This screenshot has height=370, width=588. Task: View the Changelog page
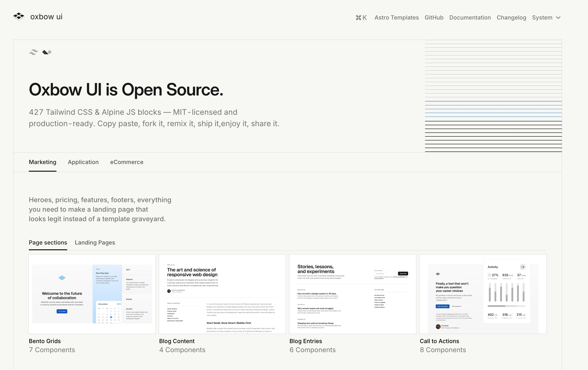(511, 18)
